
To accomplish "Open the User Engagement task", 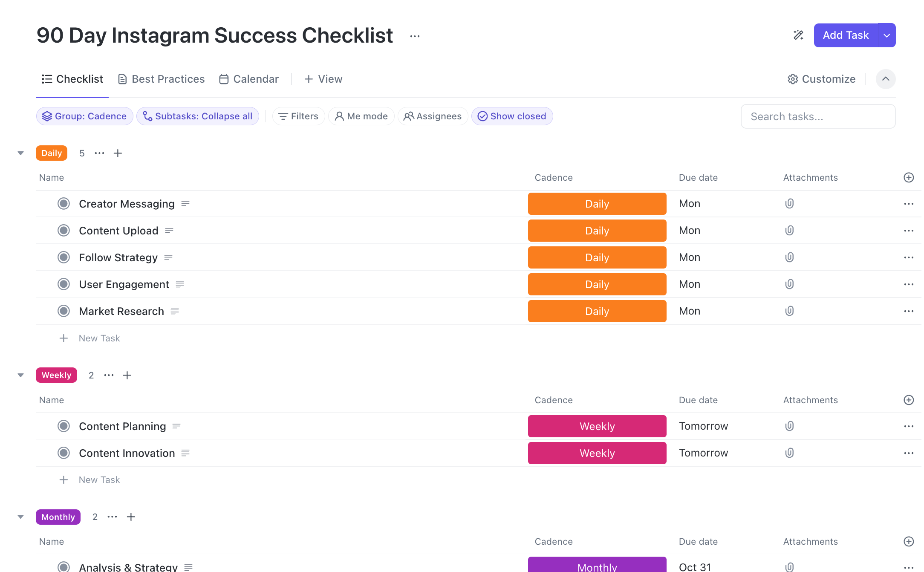I will (124, 284).
